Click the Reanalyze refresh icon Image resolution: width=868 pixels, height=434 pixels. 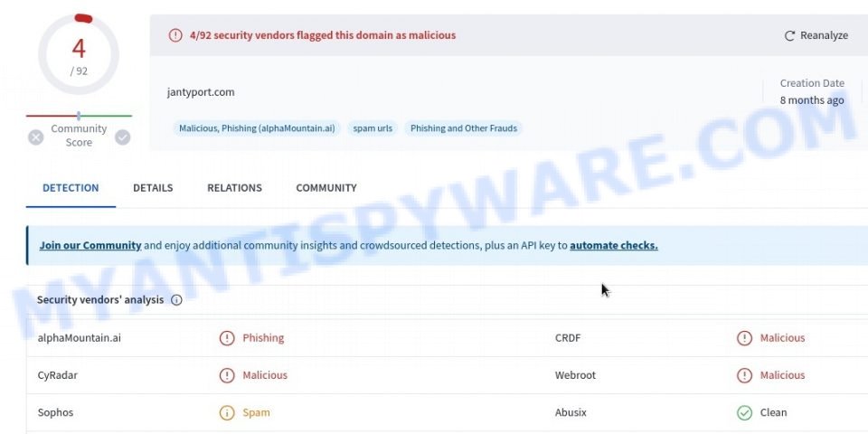pyautogui.click(x=789, y=35)
